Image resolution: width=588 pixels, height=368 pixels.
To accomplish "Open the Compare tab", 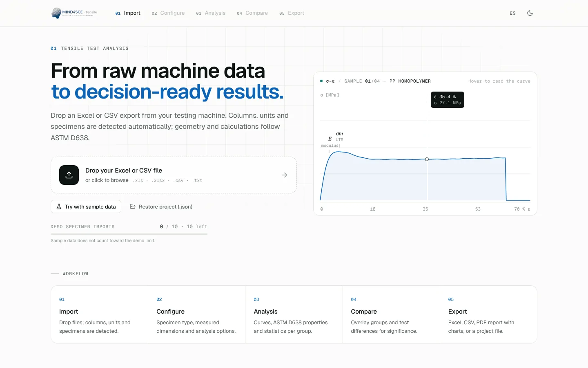I will tap(252, 13).
